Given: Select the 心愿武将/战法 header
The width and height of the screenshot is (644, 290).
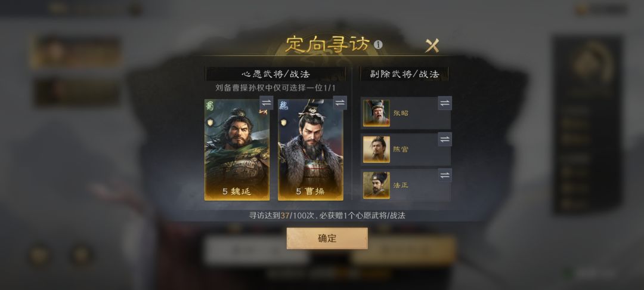Looking at the screenshot, I should [x=275, y=75].
